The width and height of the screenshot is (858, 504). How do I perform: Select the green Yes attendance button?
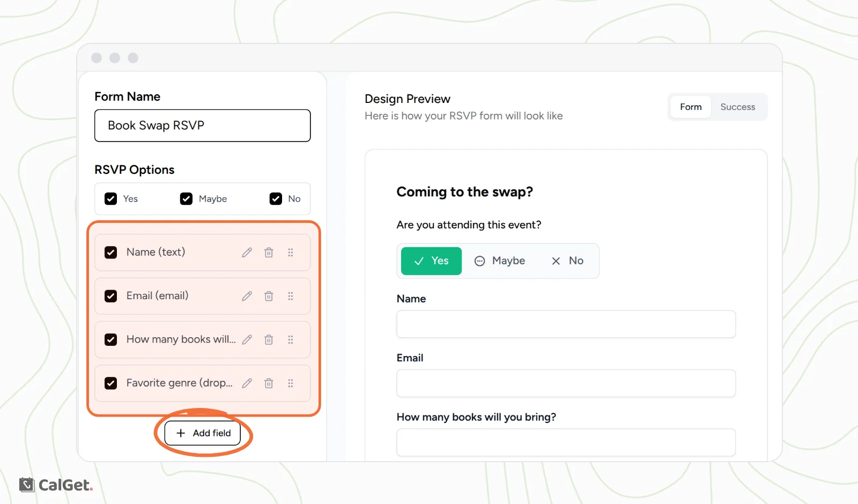(x=431, y=261)
